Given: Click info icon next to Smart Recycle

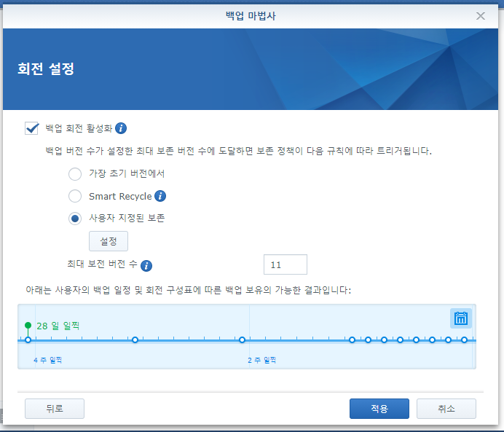Looking at the screenshot, I should click(x=160, y=196).
